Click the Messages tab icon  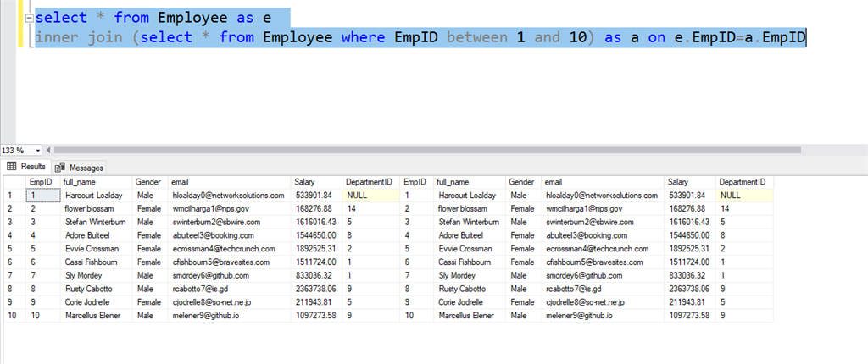(60, 168)
